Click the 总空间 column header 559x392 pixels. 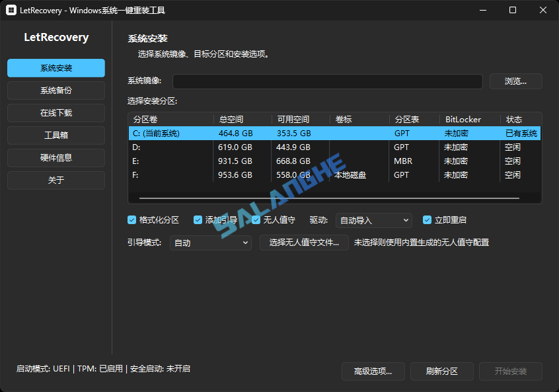coord(242,119)
